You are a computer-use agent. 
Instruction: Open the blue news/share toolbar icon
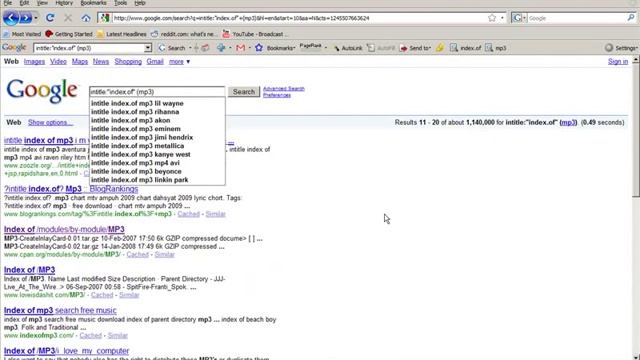[x=221, y=48]
